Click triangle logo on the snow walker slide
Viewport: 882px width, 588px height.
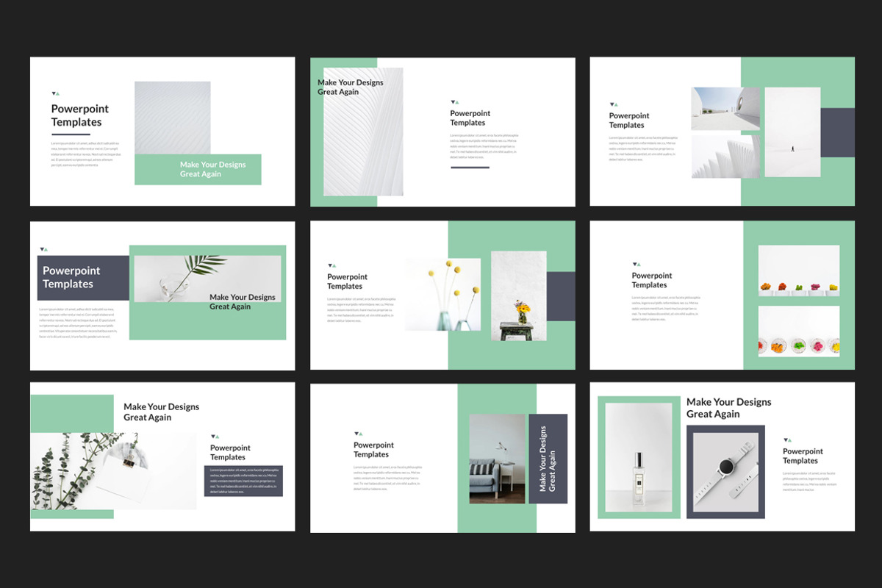(614, 104)
